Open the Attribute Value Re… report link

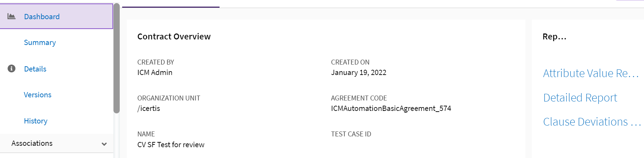click(x=591, y=73)
